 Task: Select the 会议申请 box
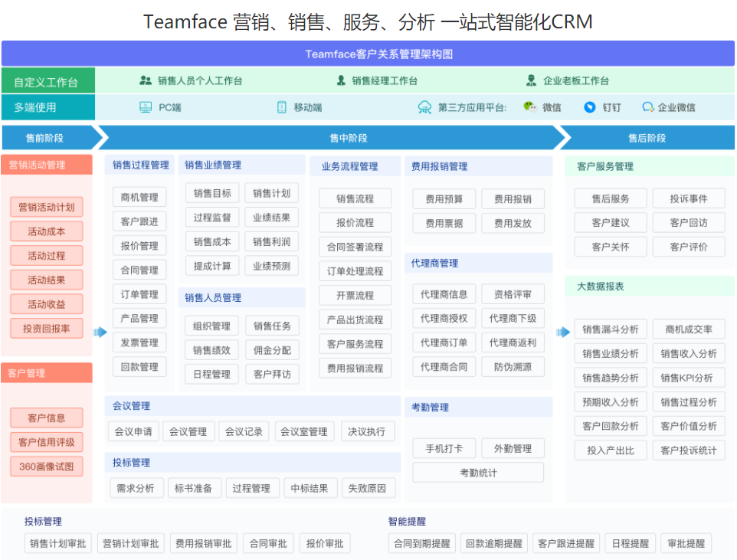click(133, 431)
